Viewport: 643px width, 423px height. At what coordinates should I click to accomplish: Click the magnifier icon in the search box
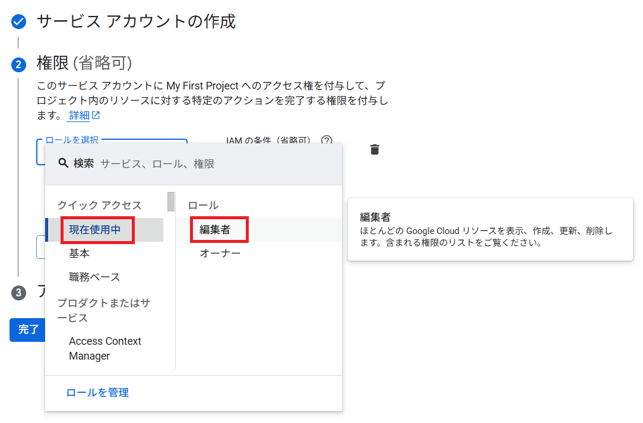click(63, 163)
